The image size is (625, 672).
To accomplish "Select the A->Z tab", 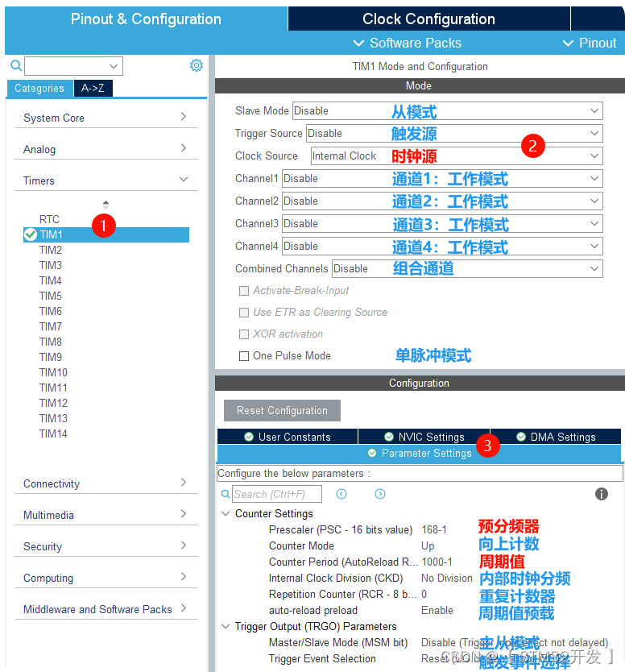I will [x=93, y=89].
